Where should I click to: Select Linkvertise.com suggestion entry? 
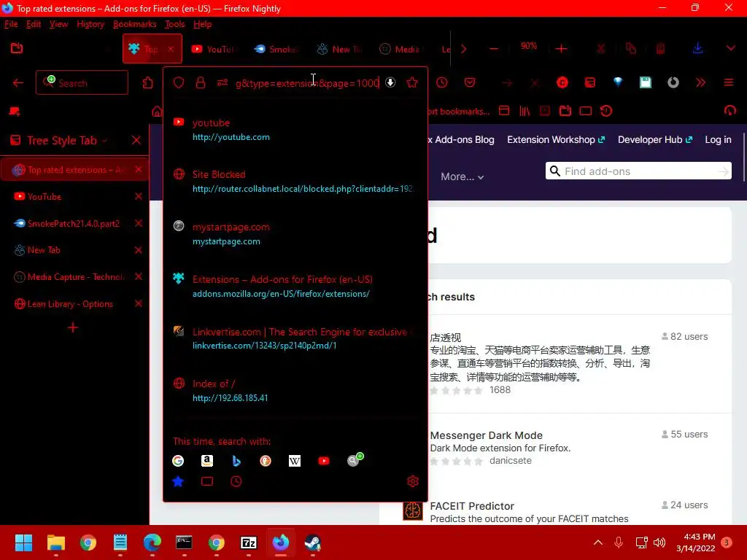point(295,338)
